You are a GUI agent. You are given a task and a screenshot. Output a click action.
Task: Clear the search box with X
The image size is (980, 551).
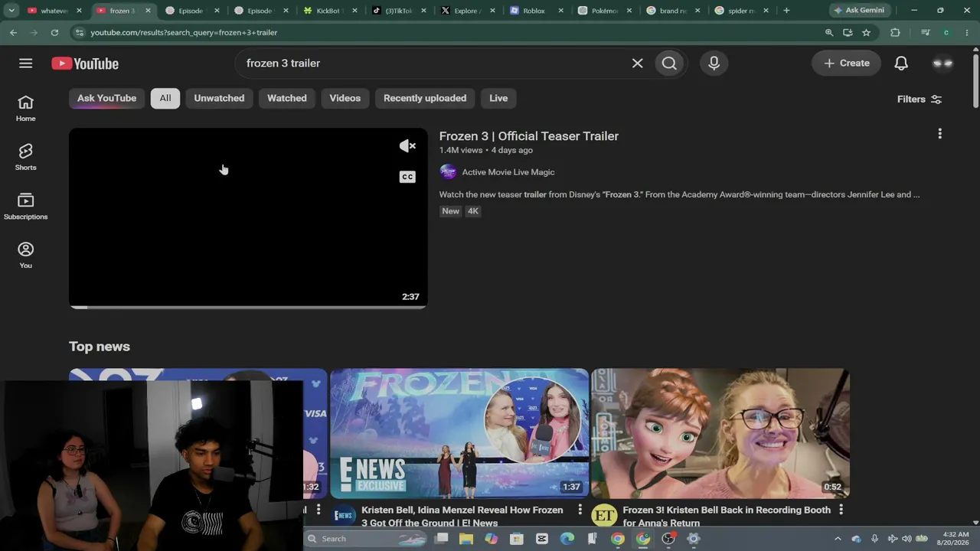637,64
